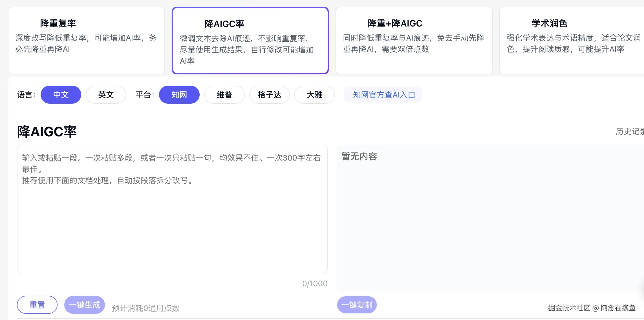This screenshot has height=320, width=644.
Task: Open 历史记录 history
Action: click(x=629, y=131)
